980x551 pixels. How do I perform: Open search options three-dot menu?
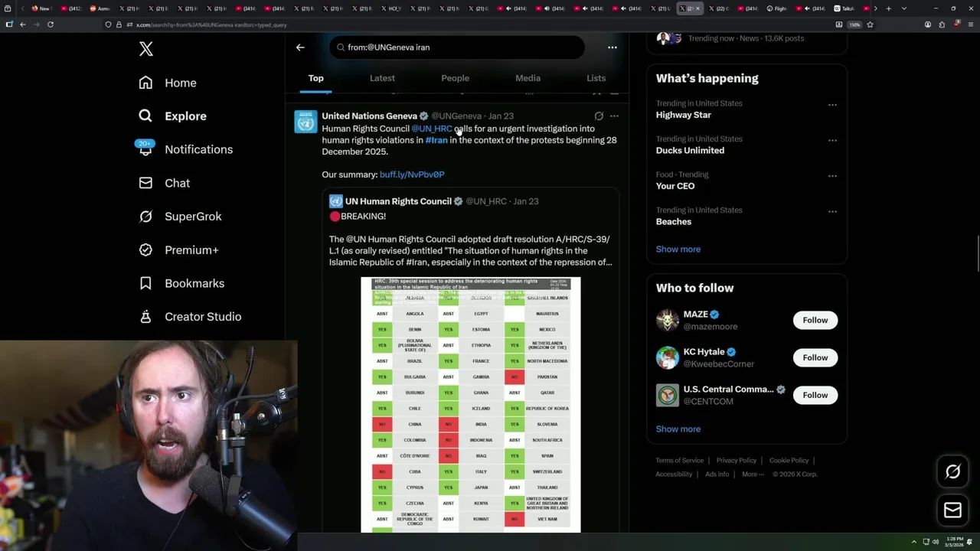point(612,47)
